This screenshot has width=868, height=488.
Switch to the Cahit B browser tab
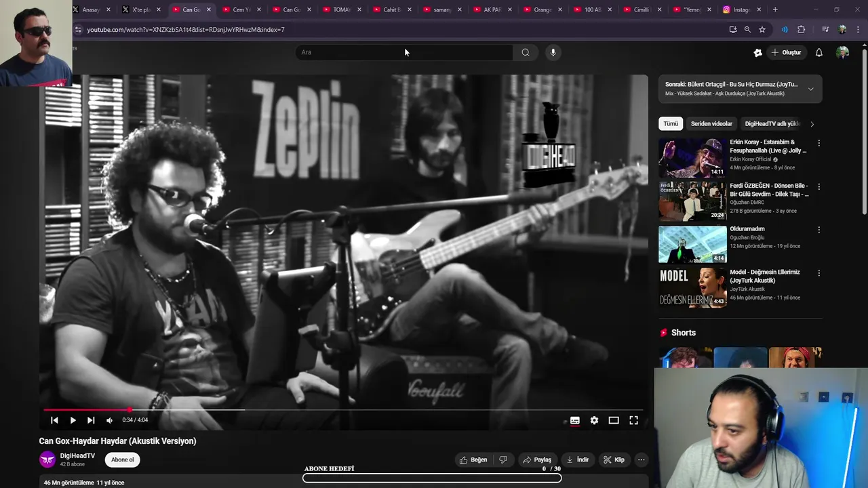(391, 9)
